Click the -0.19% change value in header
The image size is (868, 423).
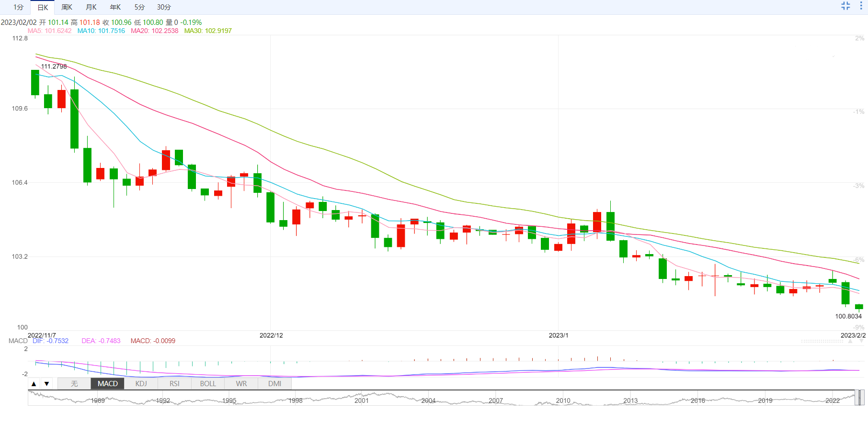point(191,22)
